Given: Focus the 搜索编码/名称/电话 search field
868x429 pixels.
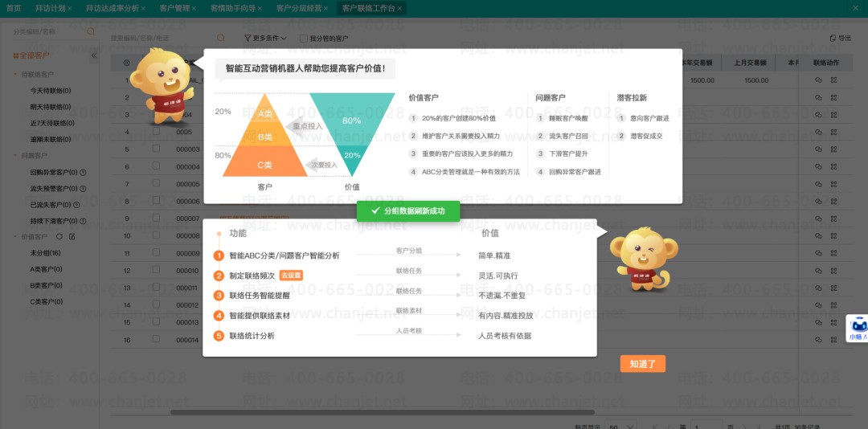Looking at the screenshot, I should [x=162, y=39].
